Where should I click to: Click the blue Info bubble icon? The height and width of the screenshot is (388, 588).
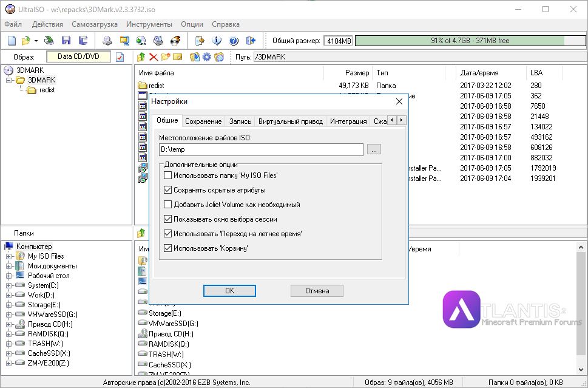(217, 41)
